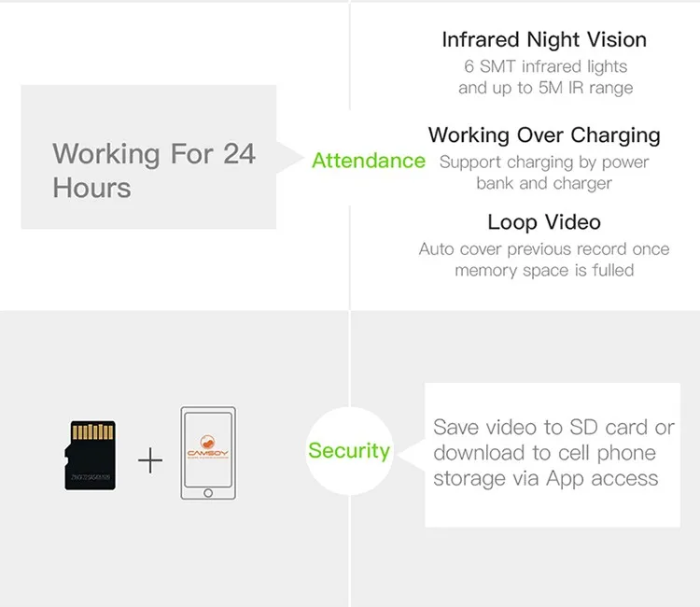Viewport: 700px width, 607px height.
Task: Click the green Security circle badge
Action: click(x=349, y=451)
